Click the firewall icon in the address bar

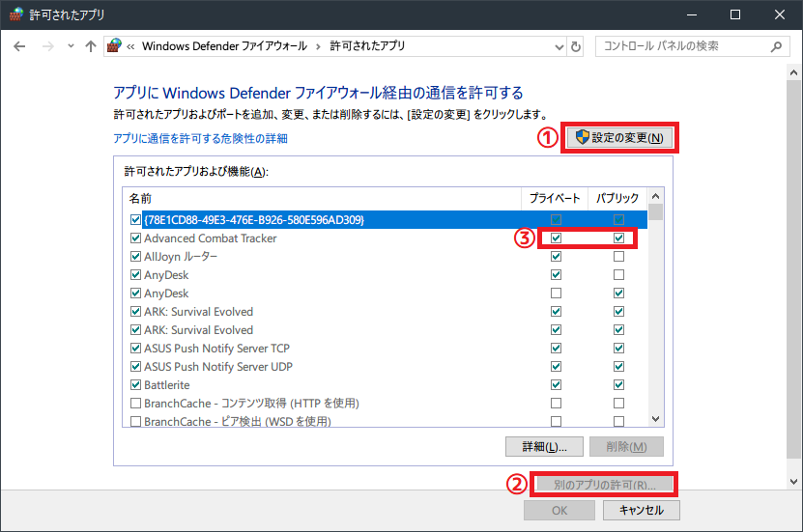click(x=114, y=45)
